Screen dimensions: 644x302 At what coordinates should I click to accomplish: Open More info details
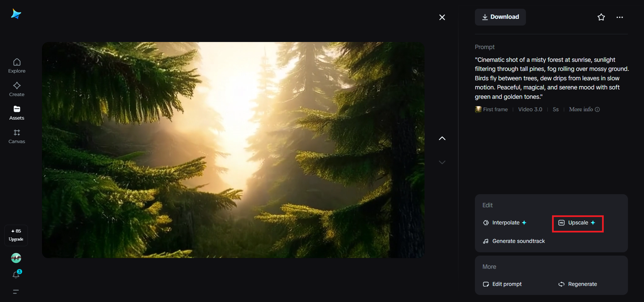pos(584,110)
